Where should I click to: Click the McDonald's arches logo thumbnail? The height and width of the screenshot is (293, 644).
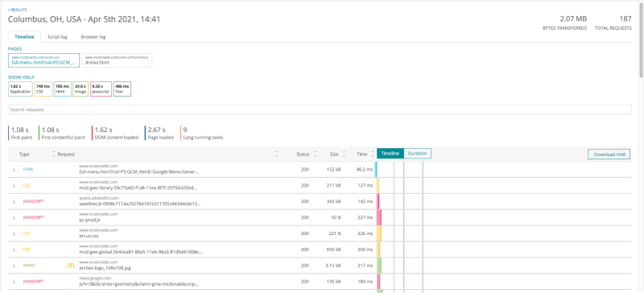pyautogui.click(x=71, y=266)
